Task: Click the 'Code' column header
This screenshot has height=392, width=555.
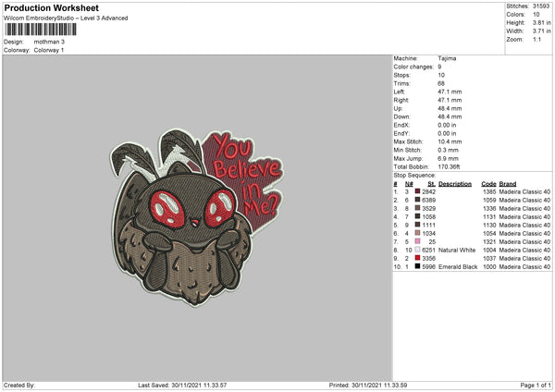Action: click(488, 184)
